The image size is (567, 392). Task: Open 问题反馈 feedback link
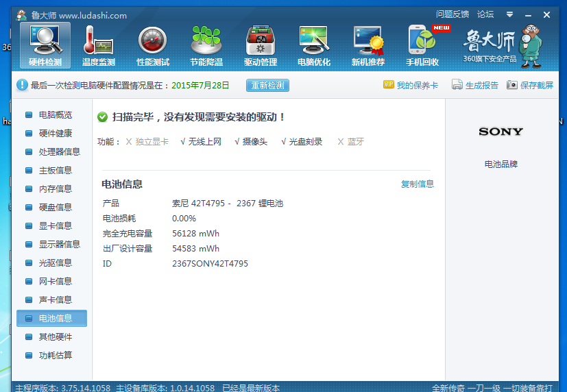[453, 14]
